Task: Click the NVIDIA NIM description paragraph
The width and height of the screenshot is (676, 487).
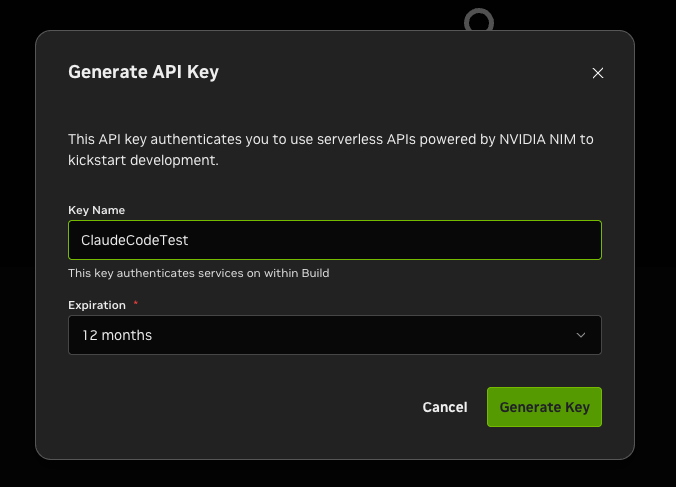Action: point(331,150)
